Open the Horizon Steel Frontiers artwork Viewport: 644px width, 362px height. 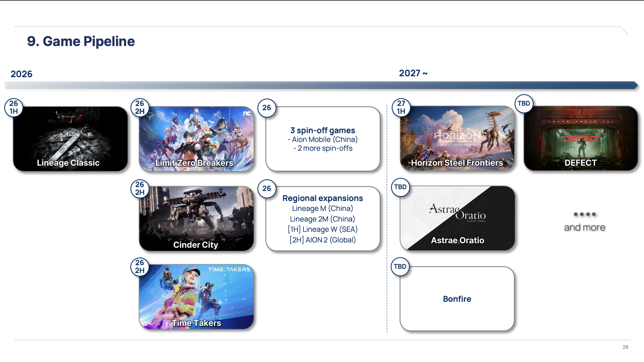[457, 138]
